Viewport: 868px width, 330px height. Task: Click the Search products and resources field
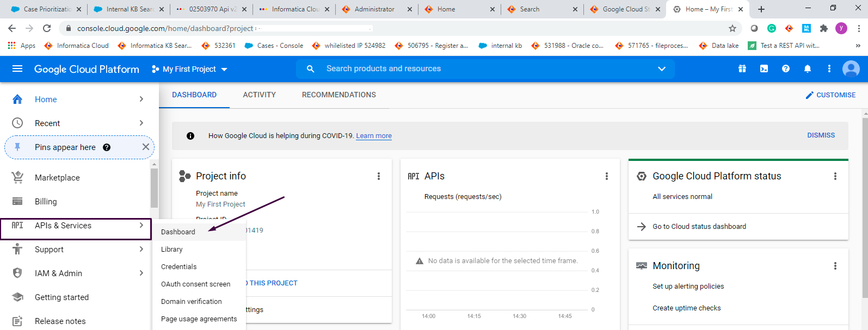click(x=485, y=69)
